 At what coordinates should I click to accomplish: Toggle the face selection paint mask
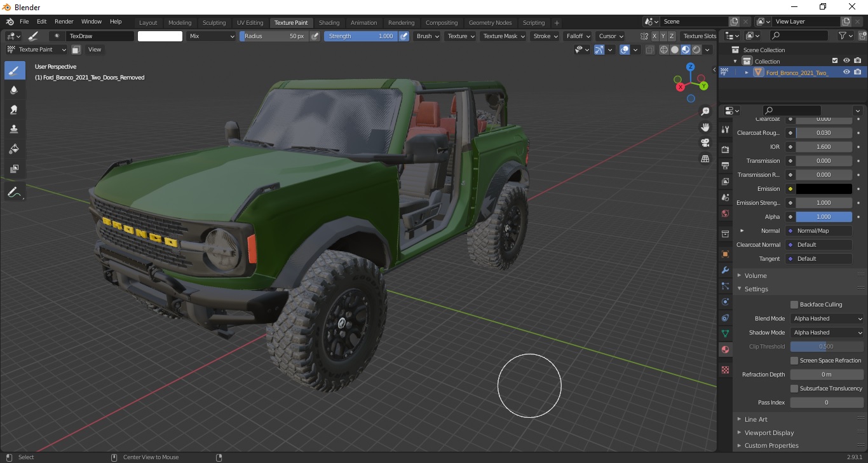[76, 50]
